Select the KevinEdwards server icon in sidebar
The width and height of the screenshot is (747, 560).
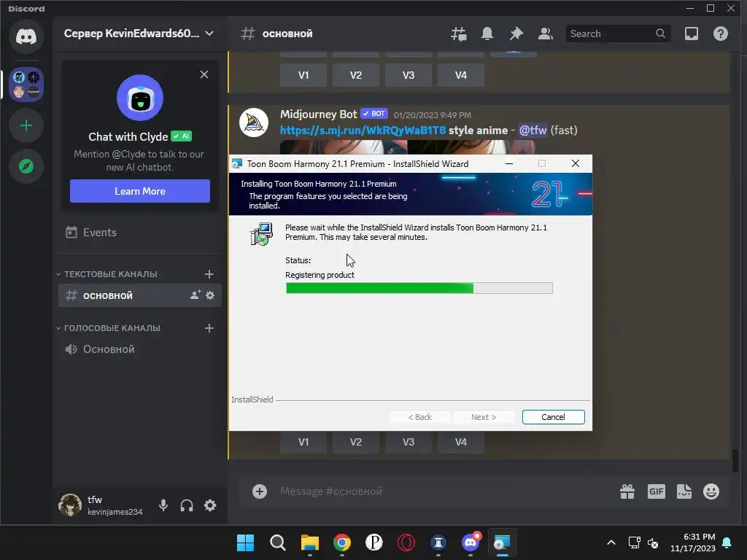[26, 85]
